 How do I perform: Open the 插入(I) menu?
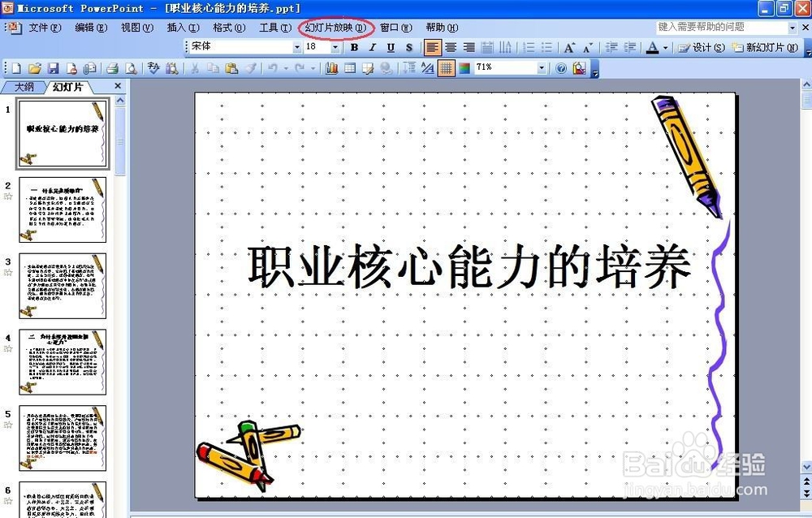(x=184, y=28)
